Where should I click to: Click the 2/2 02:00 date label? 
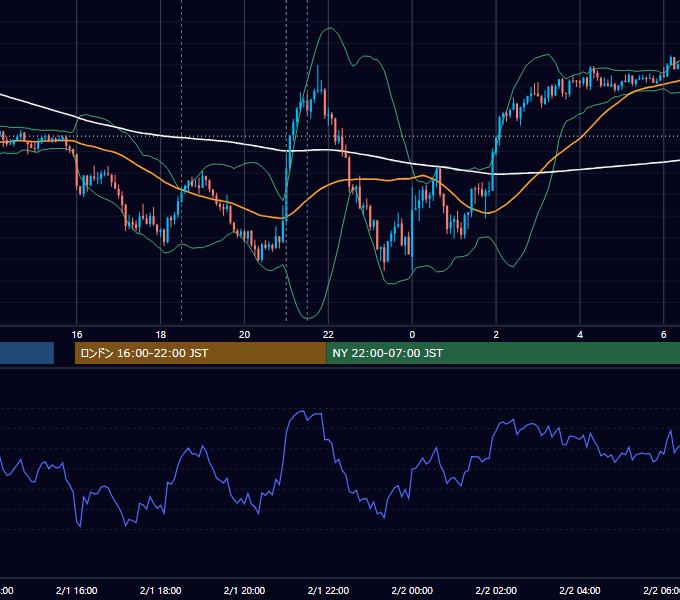point(496,590)
